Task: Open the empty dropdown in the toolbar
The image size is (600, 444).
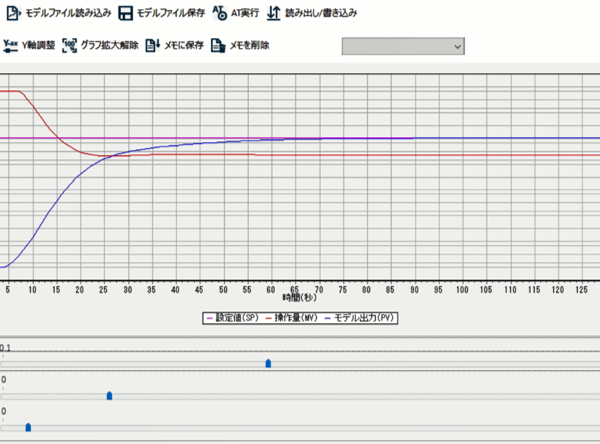Action: click(x=403, y=46)
